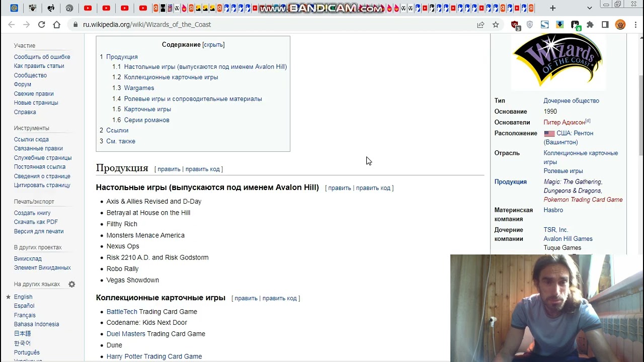Open the Hasbro parent company link
Screen dimensions: 644x362
[553, 210]
